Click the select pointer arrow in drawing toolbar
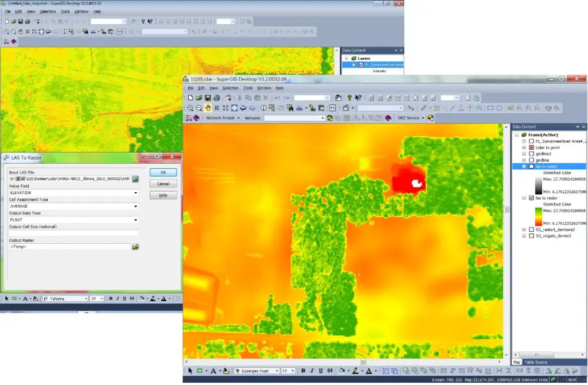Screen dimensions: 588x385 coord(190,371)
